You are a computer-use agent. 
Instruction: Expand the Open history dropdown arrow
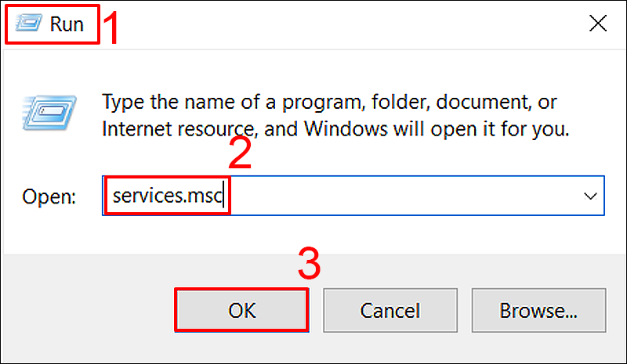tap(590, 196)
